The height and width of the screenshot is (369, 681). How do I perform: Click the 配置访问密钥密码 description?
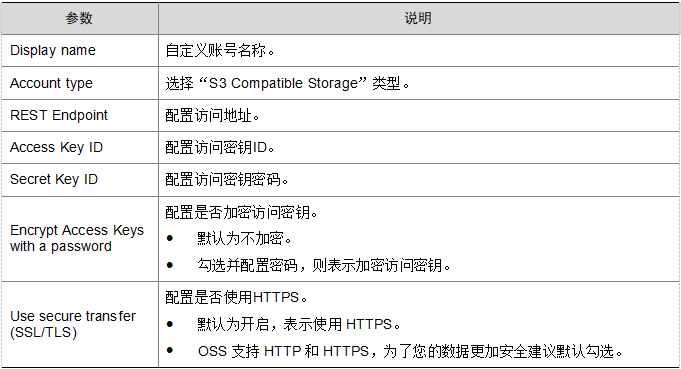(x=227, y=180)
